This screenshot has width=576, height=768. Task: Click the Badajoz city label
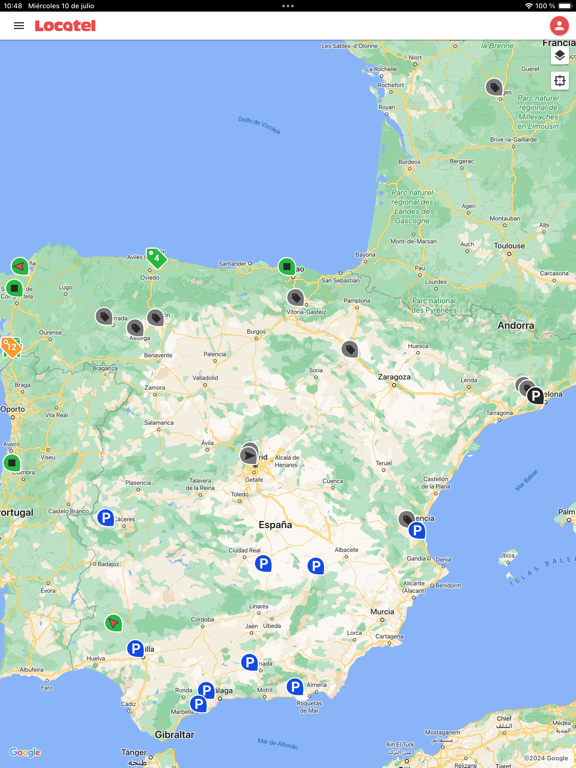tap(108, 564)
